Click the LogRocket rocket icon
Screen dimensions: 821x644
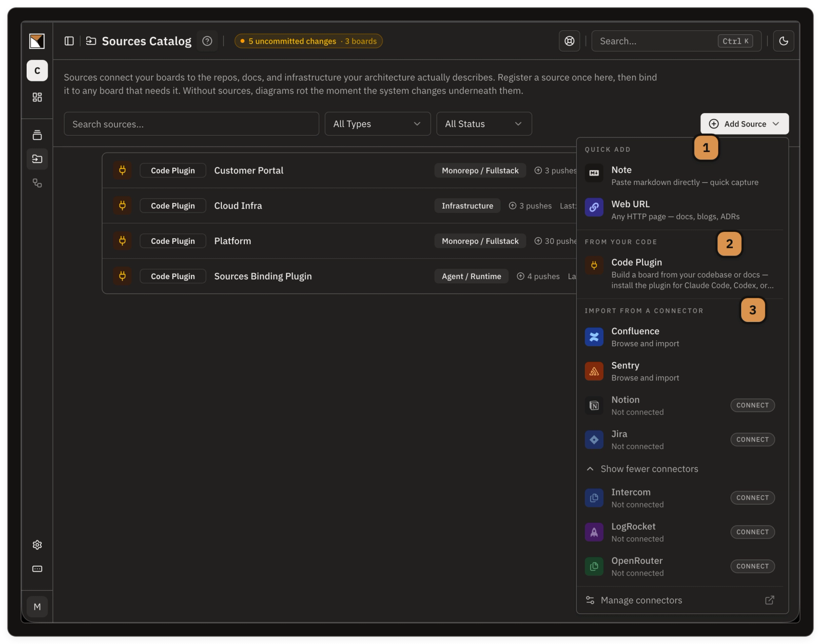594,532
